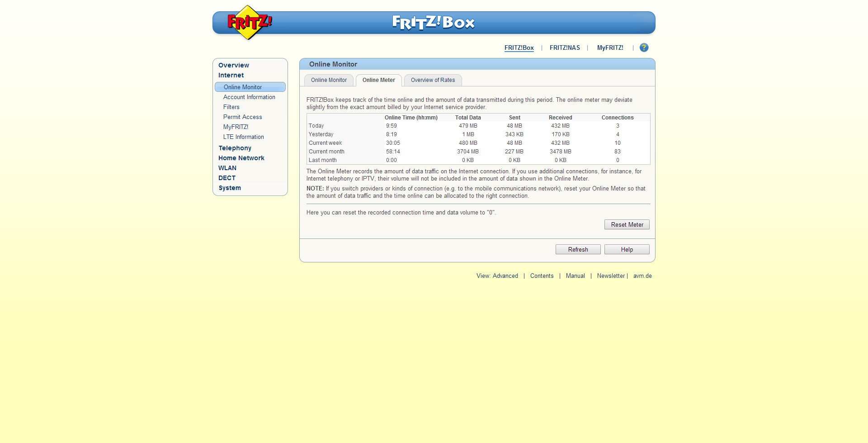The height and width of the screenshot is (443, 868).
Task: Select Internet in the sidebar
Action: click(231, 75)
